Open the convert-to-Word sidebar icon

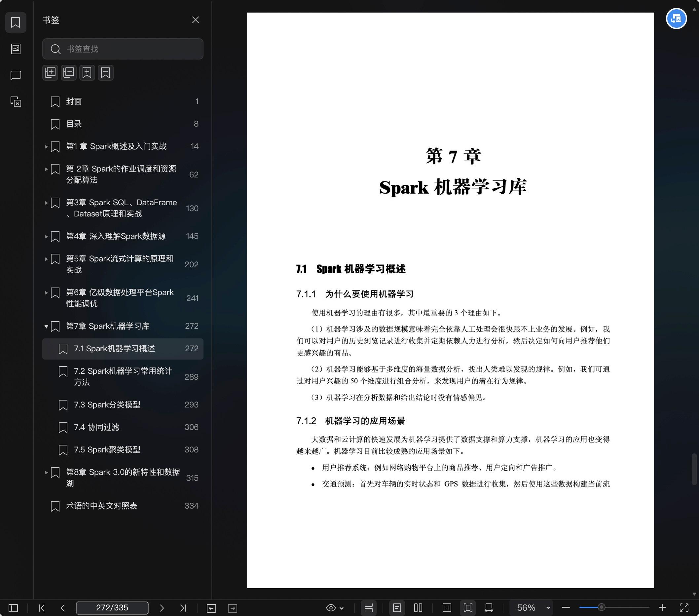pyautogui.click(x=16, y=101)
